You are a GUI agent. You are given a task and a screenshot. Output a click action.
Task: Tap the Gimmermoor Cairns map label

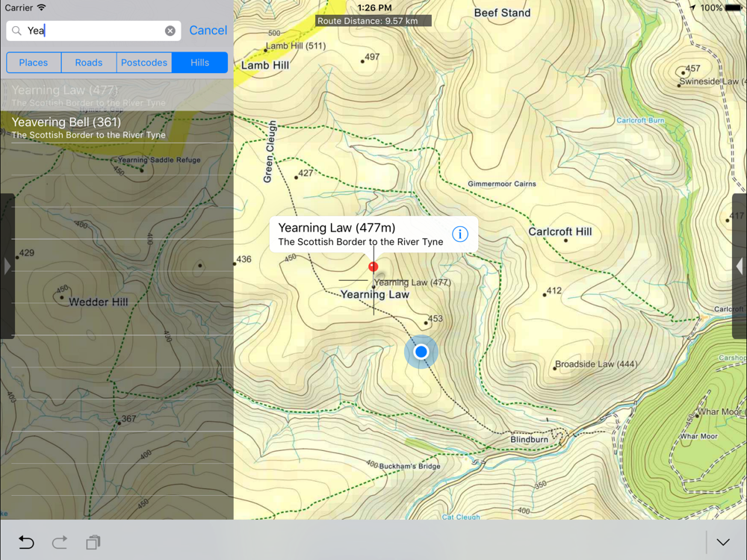(502, 184)
